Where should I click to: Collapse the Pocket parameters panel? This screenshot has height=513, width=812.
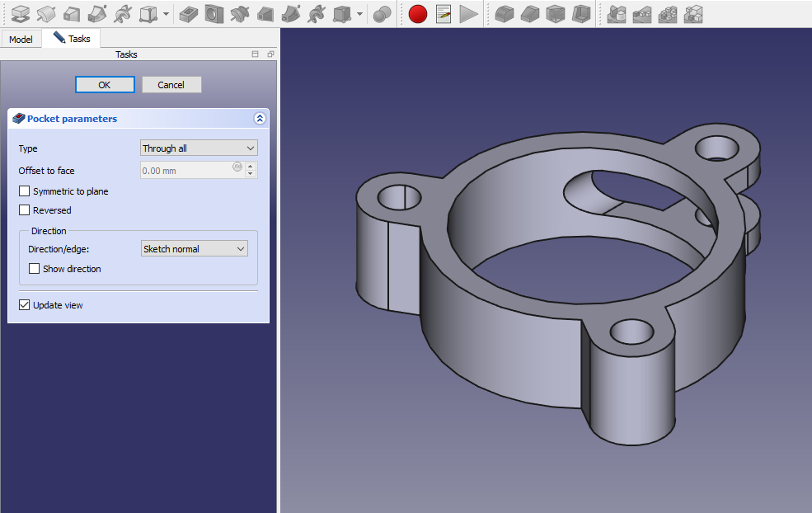coord(260,119)
